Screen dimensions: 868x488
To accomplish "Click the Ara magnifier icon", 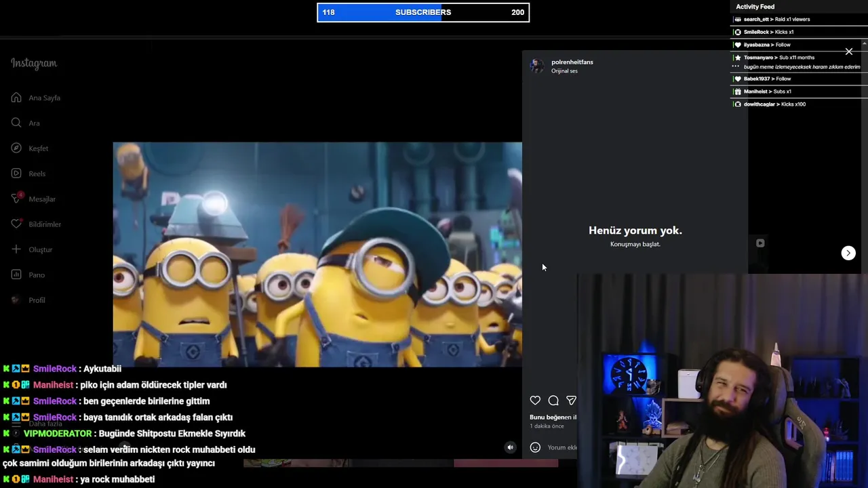I will [16, 123].
